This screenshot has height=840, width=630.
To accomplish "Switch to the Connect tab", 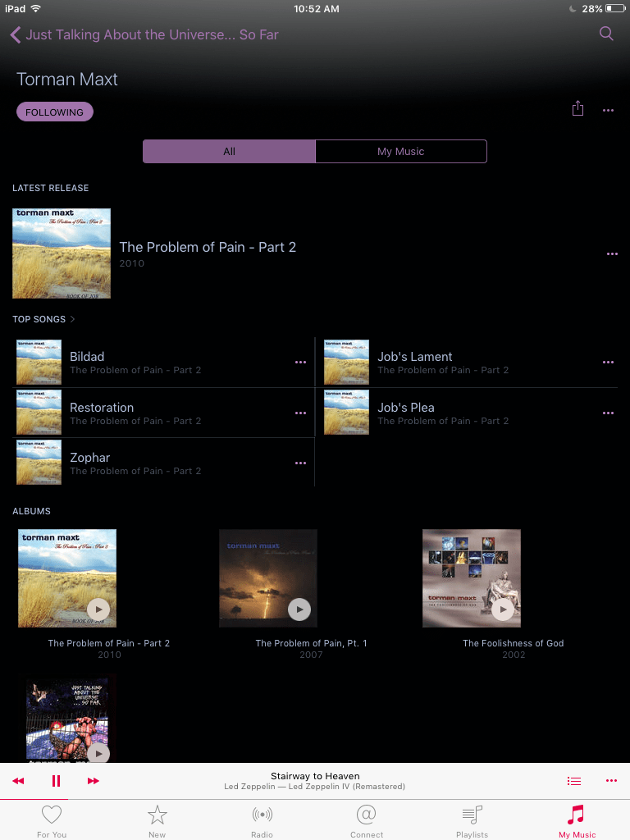I will [367, 820].
